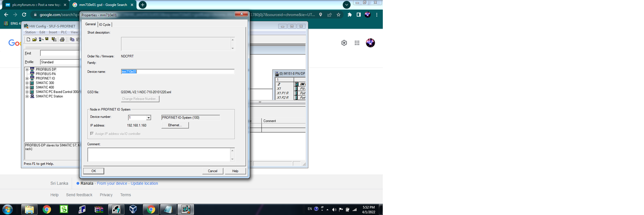Click the Help button in Properties dialog
The width and height of the screenshot is (644, 215).
(235, 171)
